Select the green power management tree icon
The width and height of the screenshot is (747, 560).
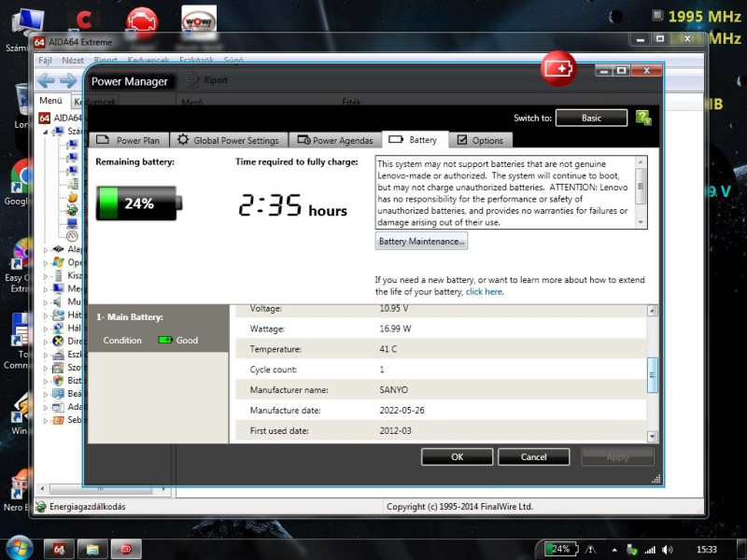coord(73,209)
